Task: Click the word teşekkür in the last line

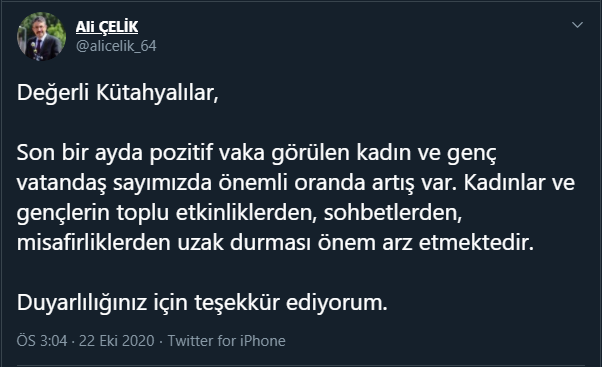Action: coord(237,303)
